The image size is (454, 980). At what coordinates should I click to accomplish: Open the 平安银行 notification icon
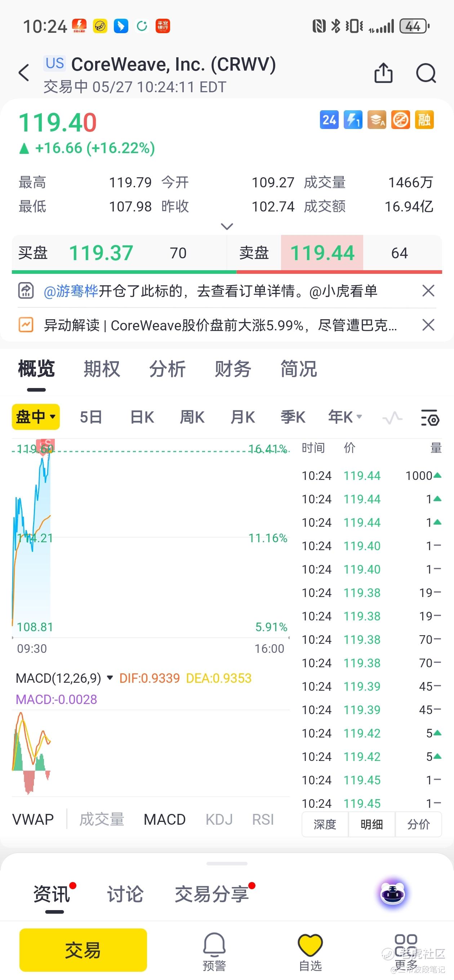[x=163, y=26]
